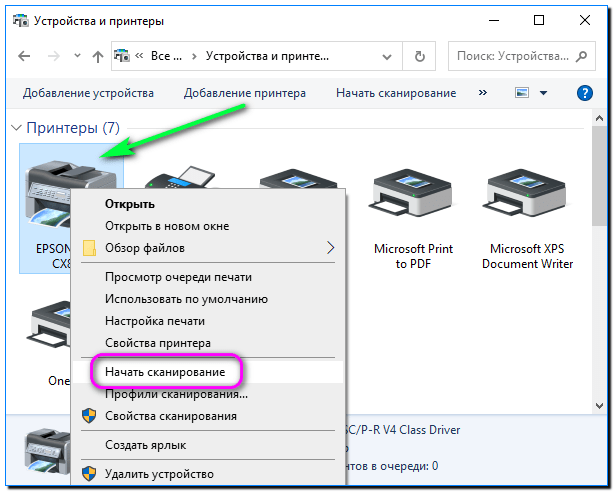
Task: Expand the toolbar overflow chevron
Action: [483, 93]
